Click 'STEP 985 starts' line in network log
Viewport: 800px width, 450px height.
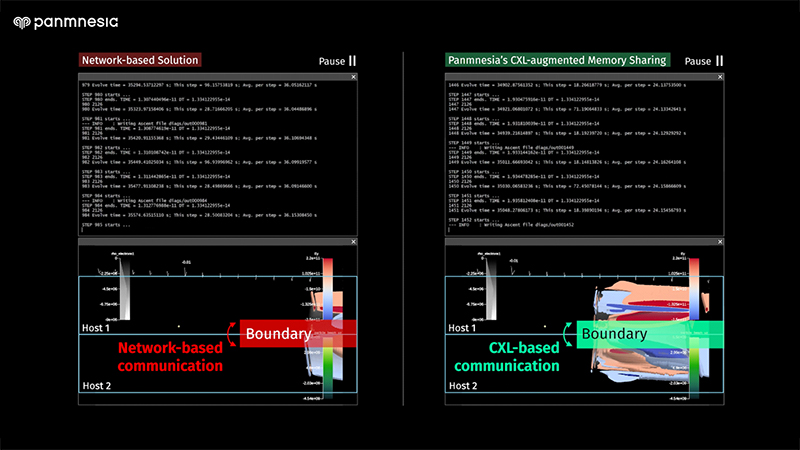point(106,225)
